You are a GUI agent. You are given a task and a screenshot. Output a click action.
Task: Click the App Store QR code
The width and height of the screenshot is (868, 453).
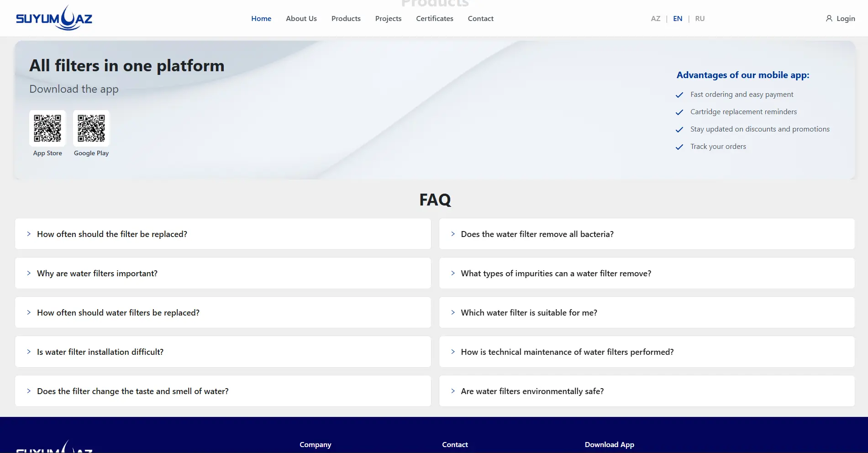47,128
